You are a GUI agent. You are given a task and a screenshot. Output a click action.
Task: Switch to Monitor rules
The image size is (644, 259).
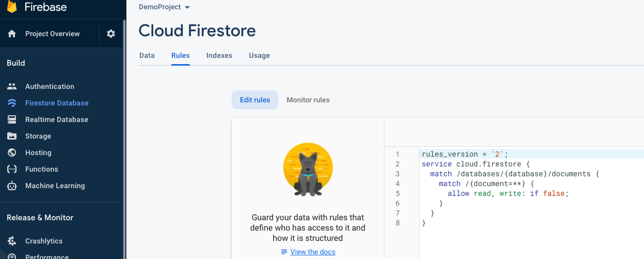pos(308,100)
